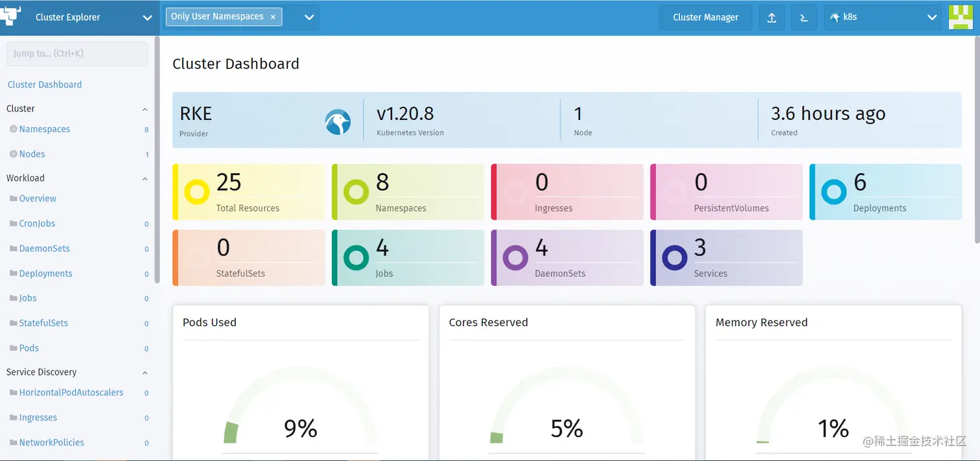
Task: Open the kubectl shell icon
Action: (x=804, y=18)
